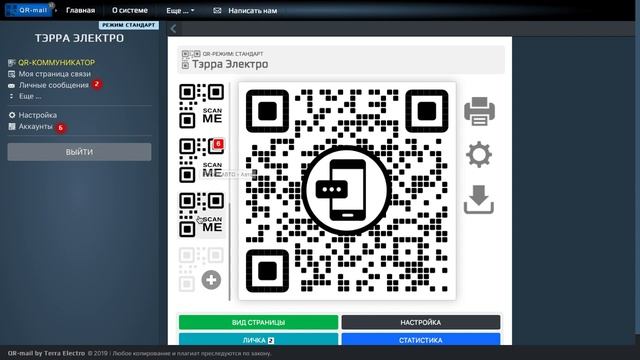Print the QR code with printer icon
640x360 pixels.
click(479, 111)
